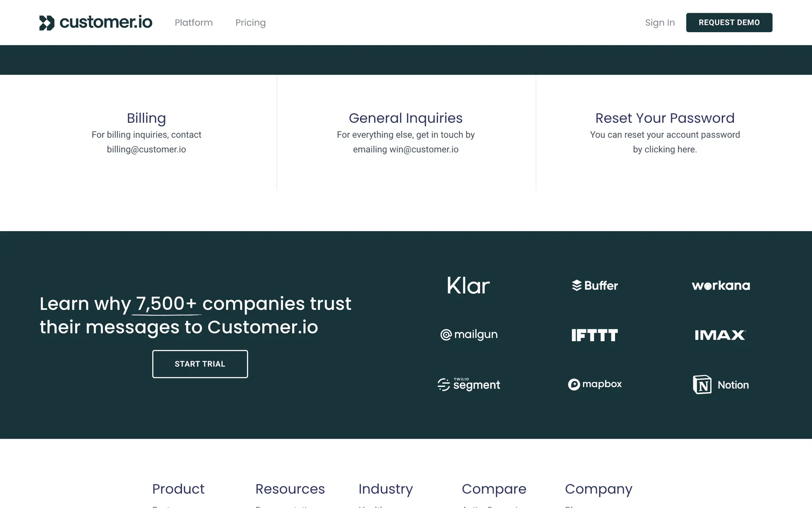Click the Notion logo
812x508 pixels.
721,385
